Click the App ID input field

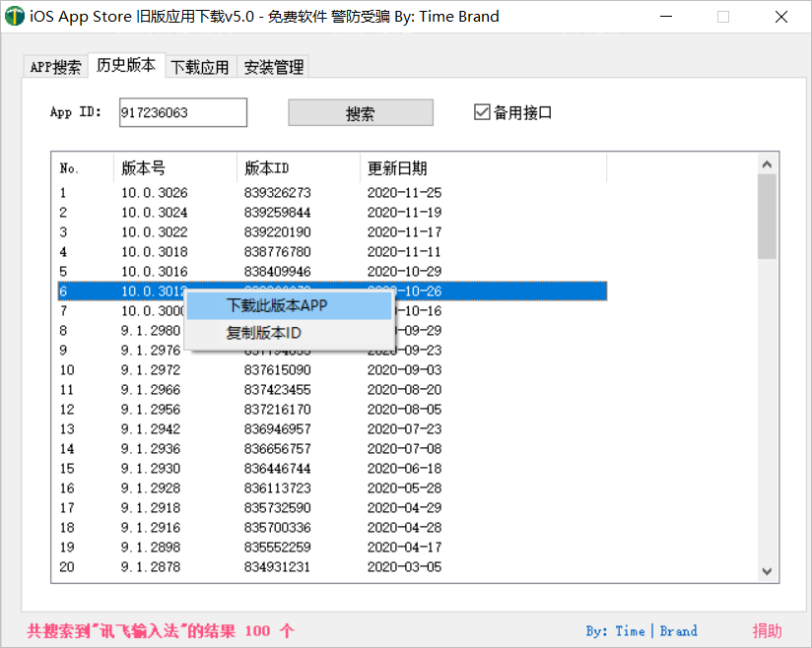(x=182, y=112)
